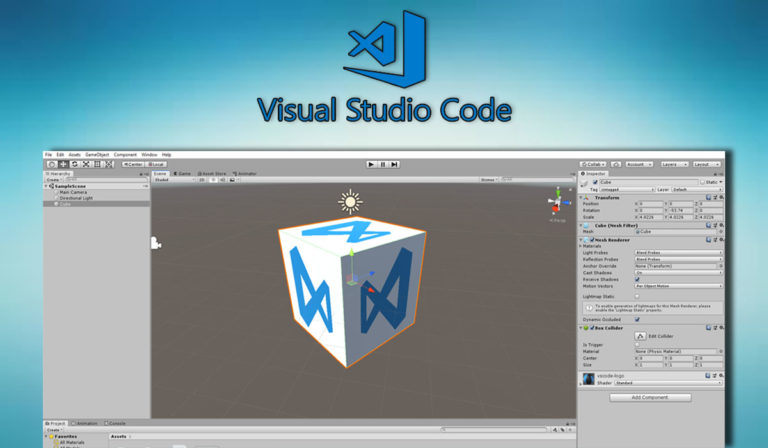Viewport: 768px width, 448px height.
Task: Open Transform component settings gear
Action: 721,198
